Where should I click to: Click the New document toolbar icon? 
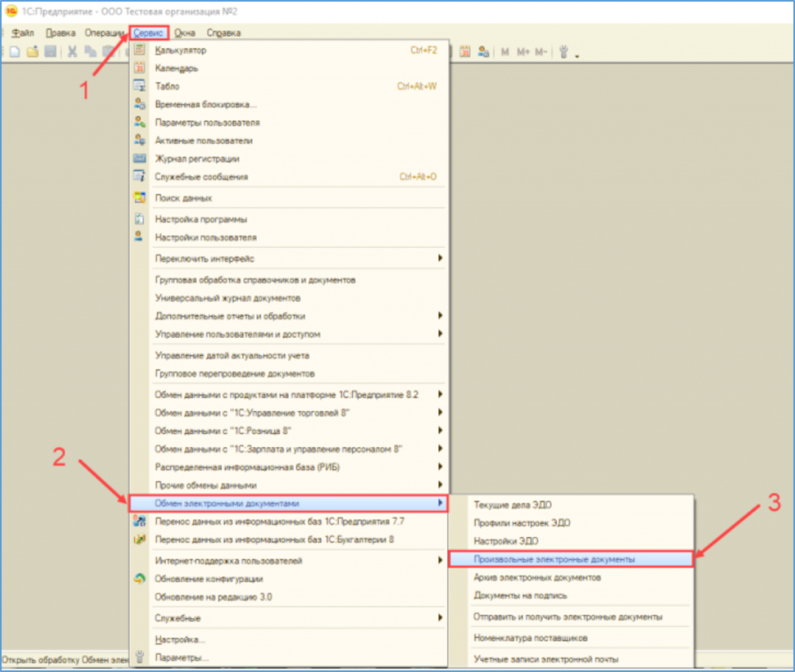[15, 52]
